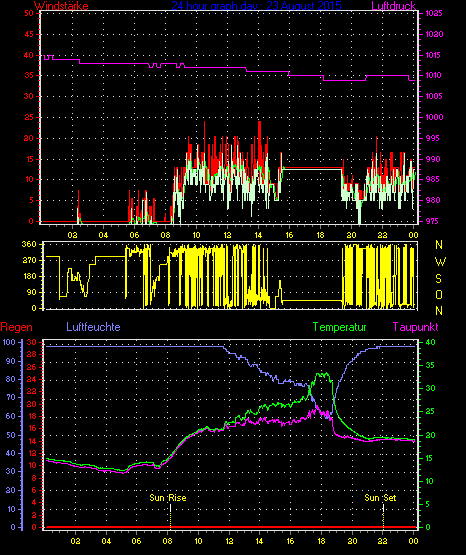The width and height of the screenshot is (466, 555).
Task: Click the green 35 temperature axis value
Action: [x=430, y=366]
